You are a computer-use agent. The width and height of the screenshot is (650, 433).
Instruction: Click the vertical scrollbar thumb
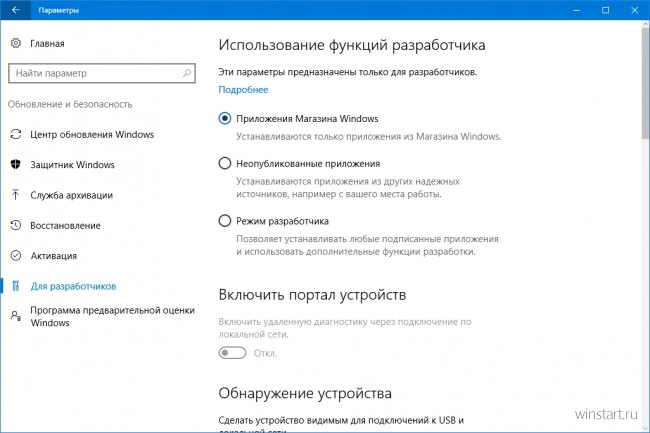click(645, 83)
